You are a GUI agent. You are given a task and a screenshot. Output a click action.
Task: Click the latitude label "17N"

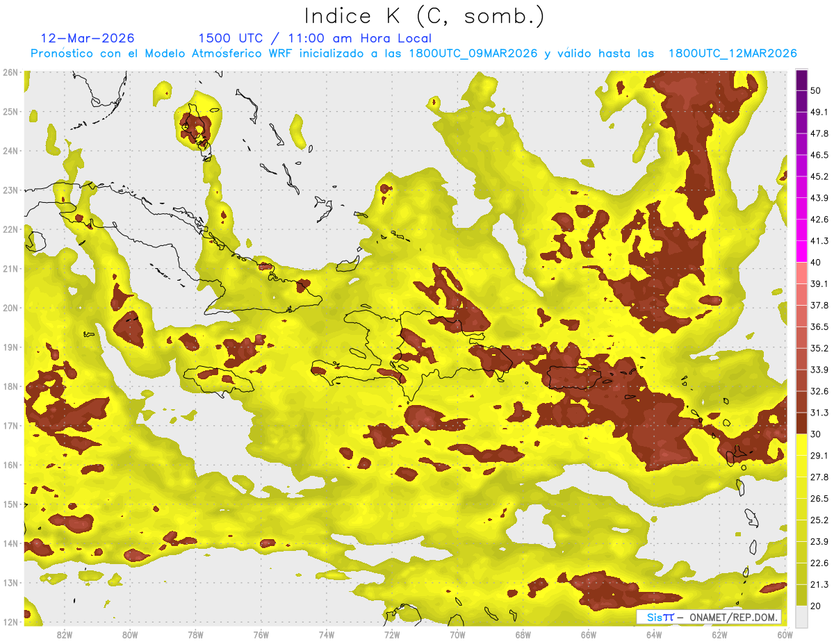(10, 426)
